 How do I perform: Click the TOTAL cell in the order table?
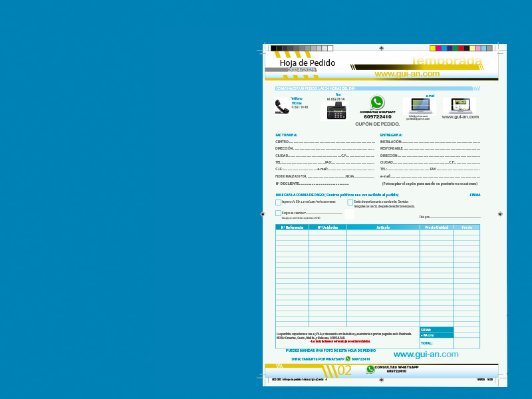click(x=436, y=343)
